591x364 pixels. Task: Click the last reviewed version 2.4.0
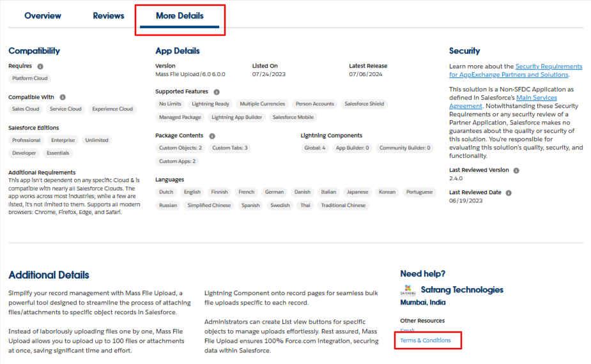click(x=456, y=179)
